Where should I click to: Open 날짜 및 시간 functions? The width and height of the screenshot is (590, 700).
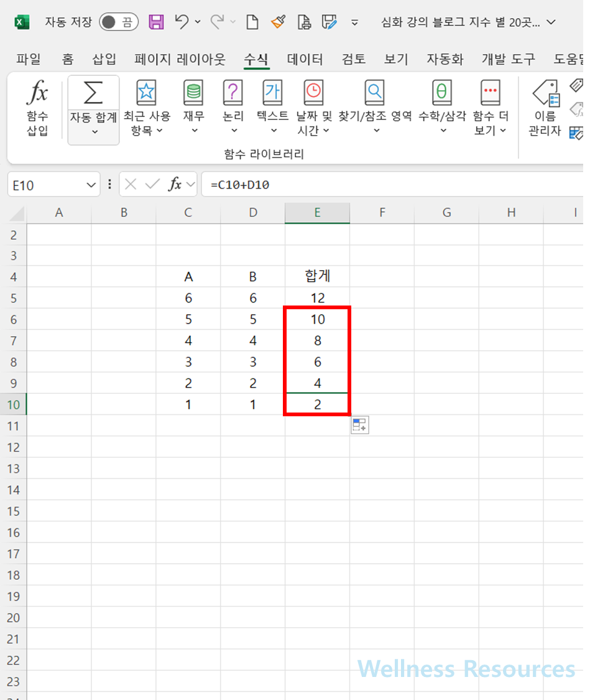pos(313,108)
